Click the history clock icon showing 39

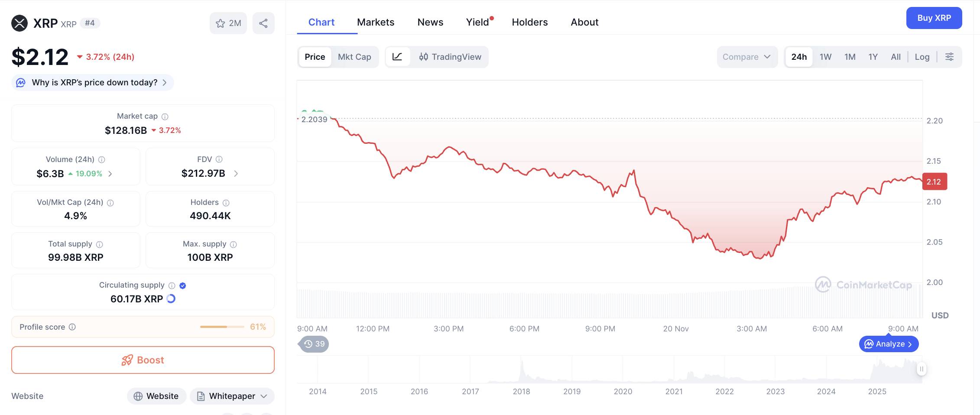pyautogui.click(x=313, y=344)
